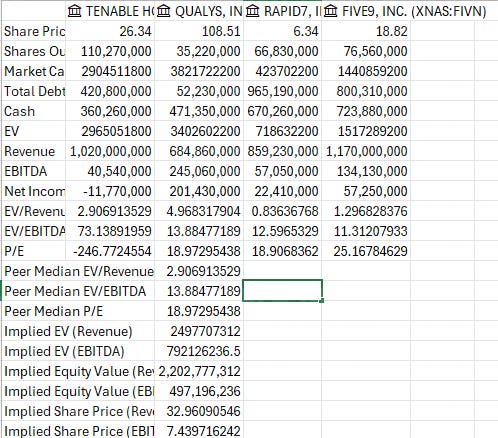
Task: Click shares outstanding value 66,830,000
Action: coord(286,51)
